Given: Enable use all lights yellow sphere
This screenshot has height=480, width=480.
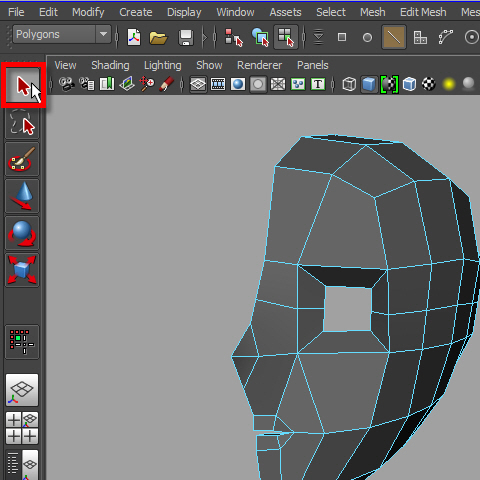Looking at the screenshot, I should tap(449, 84).
